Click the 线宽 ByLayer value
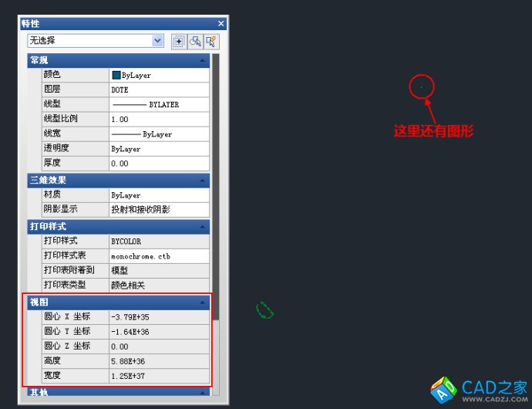The height and width of the screenshot is (409, 532). (159, 134)
